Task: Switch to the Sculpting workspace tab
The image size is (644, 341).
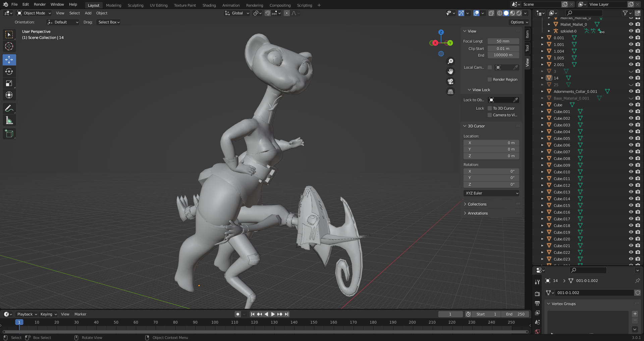Action: pos(136,5)
